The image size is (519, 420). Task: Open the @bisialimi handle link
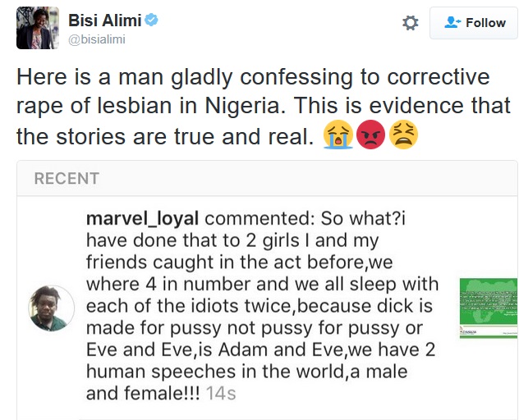(96, 39)
